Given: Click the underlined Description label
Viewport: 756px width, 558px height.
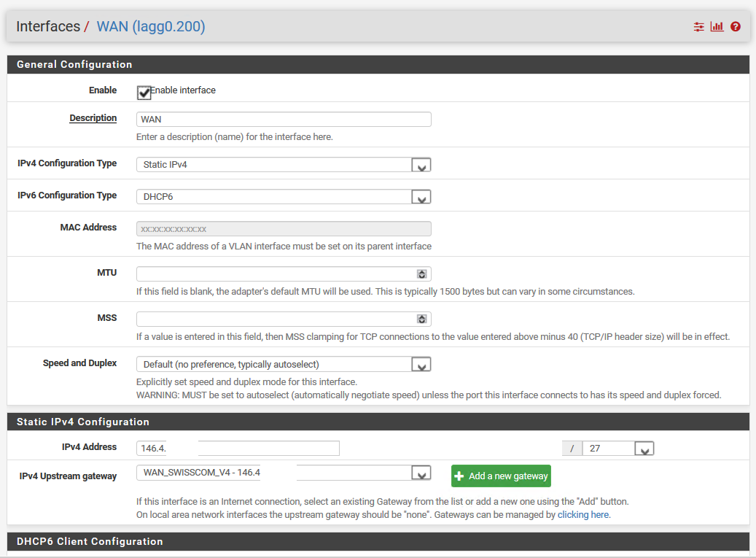Looking at the screenshot, I should pos(93,117).
